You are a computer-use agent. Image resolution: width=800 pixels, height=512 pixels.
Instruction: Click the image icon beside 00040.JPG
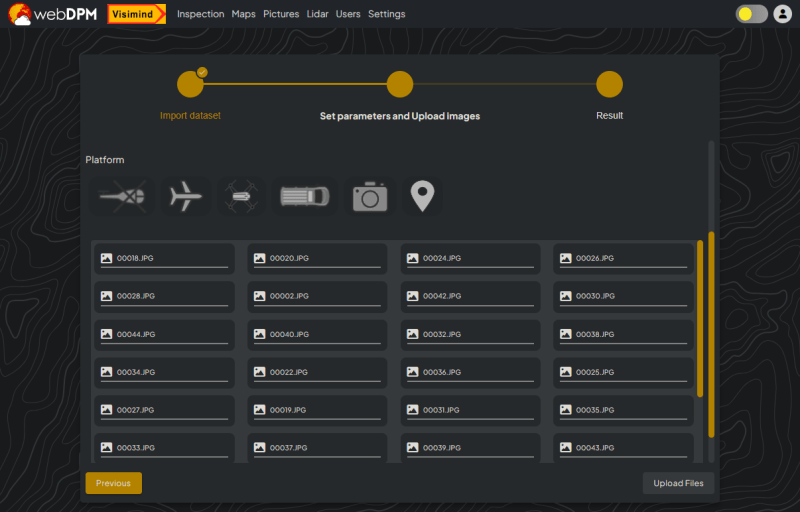(x=259, y=334)
